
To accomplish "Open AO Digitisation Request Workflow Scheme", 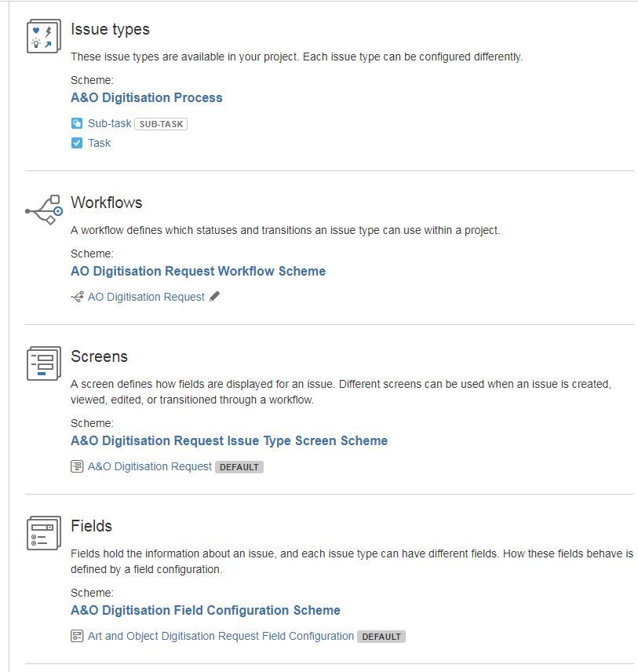I will point(198,272).
